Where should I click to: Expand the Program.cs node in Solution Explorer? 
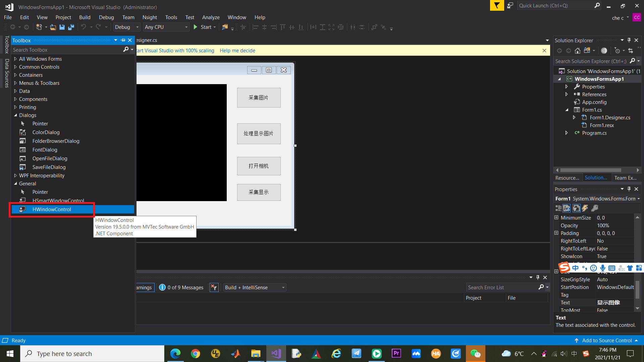[567, 133]
